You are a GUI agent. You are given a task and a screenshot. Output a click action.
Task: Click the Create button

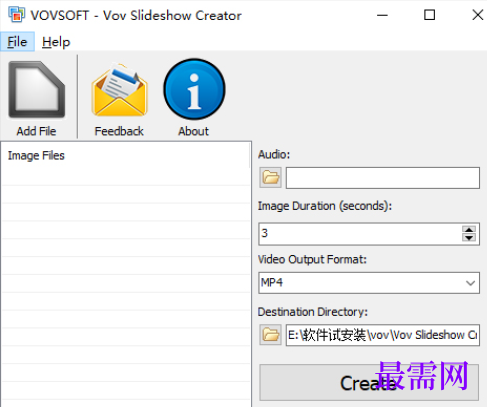tap(369, 383)
